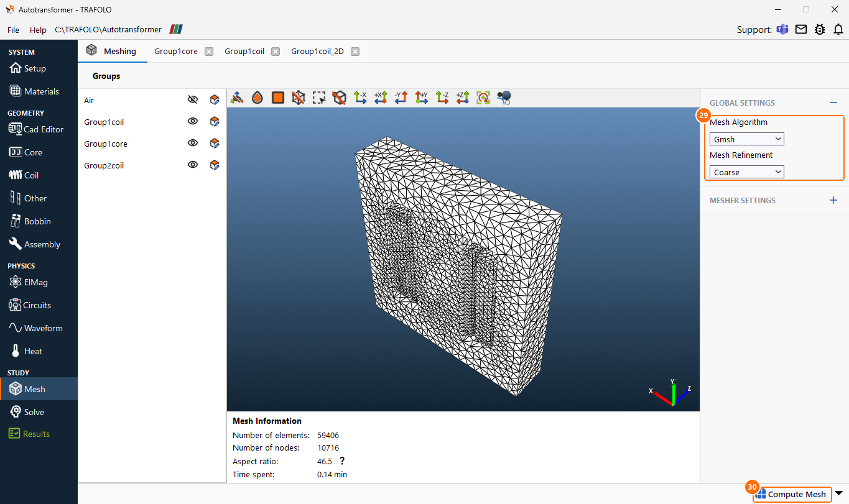This screenshot has width=849, height=504.
Task: Click the Aspect ratio help question mark
Action: click(x=341, y=461)
